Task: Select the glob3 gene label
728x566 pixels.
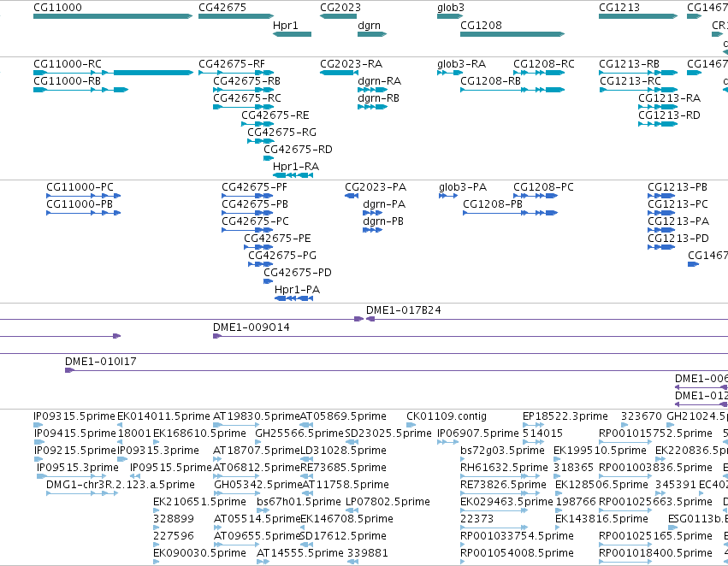Action: (451, 8)
